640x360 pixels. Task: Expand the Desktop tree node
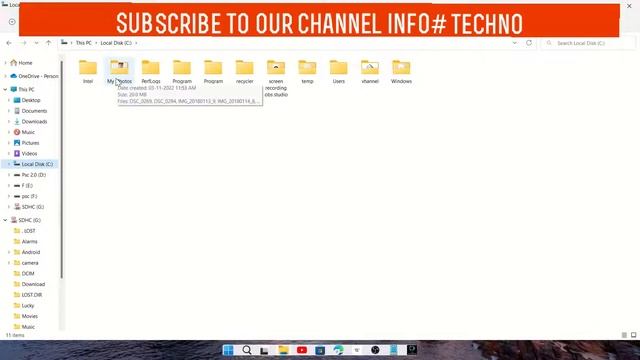click(9, 100)
